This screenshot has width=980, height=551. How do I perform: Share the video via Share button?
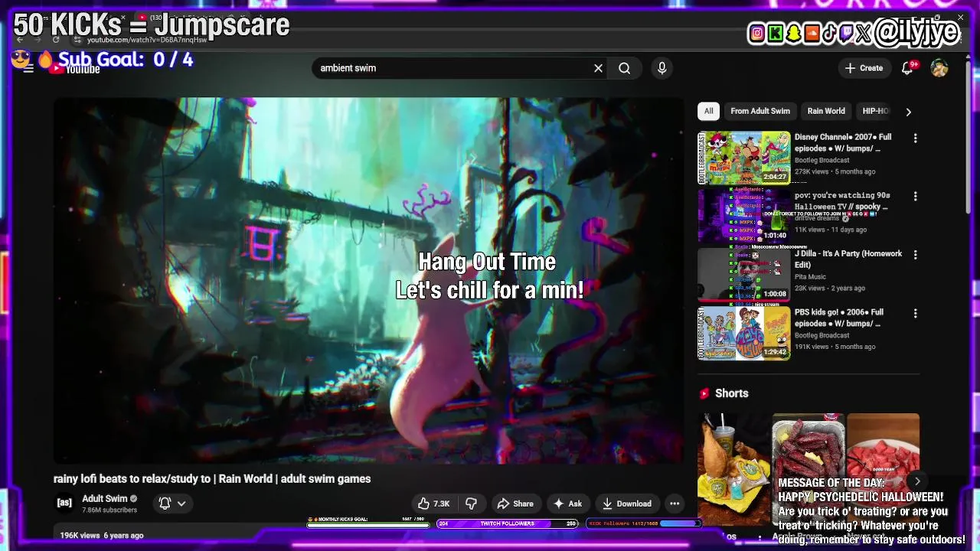coord(515,504)
